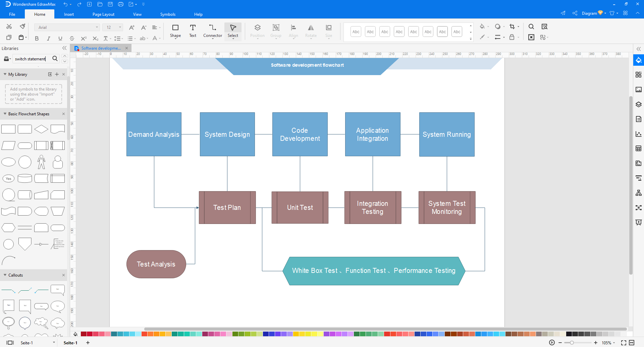Select the Connector tool in the toolbar
The width and height of the screenshot is (644, 347).
212,31
